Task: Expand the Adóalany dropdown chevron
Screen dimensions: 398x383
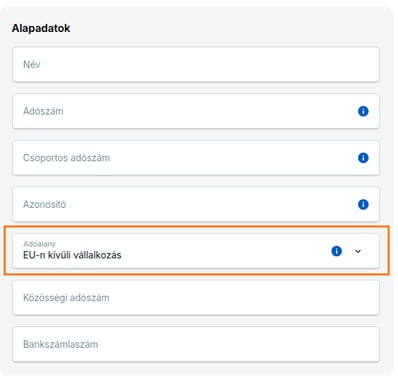Action: [358, 251]
